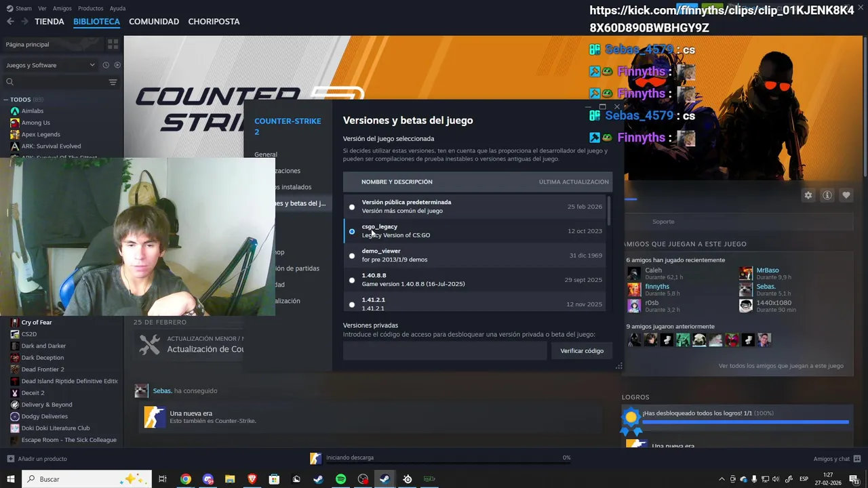Open Task View in the taskbar
This screenshot has width=868, height=488.
pyautogui.click(x=163, y=479)
